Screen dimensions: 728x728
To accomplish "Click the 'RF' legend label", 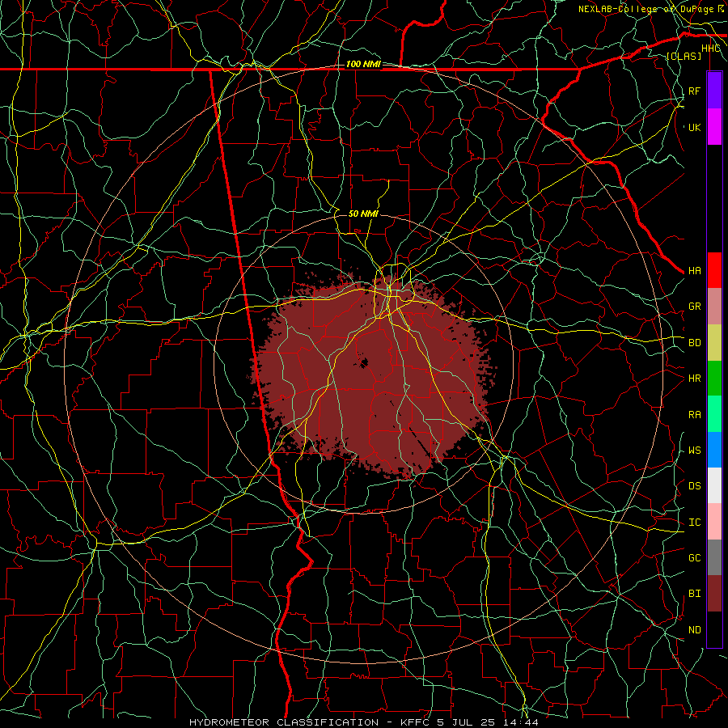I will click(694, 91).
